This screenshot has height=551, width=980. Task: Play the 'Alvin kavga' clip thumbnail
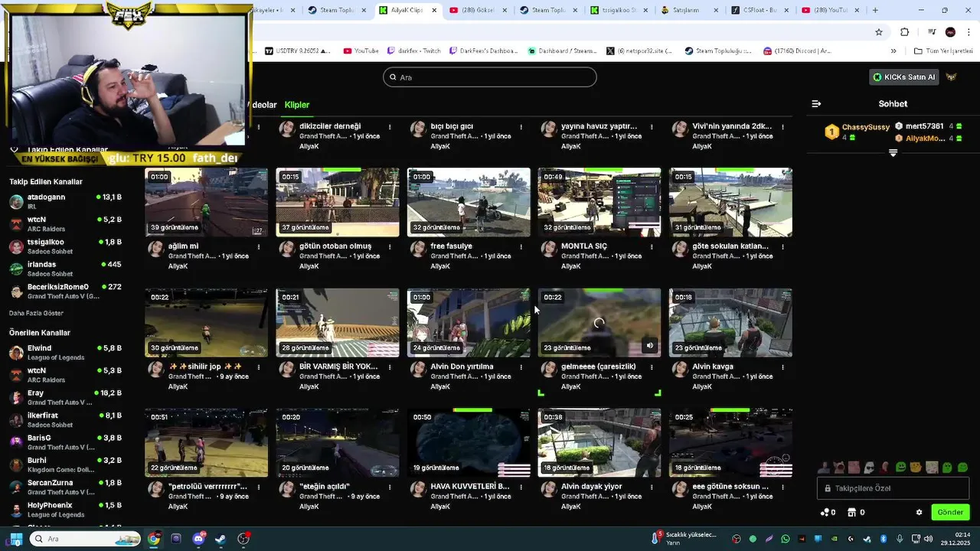(x=730, y=322)
